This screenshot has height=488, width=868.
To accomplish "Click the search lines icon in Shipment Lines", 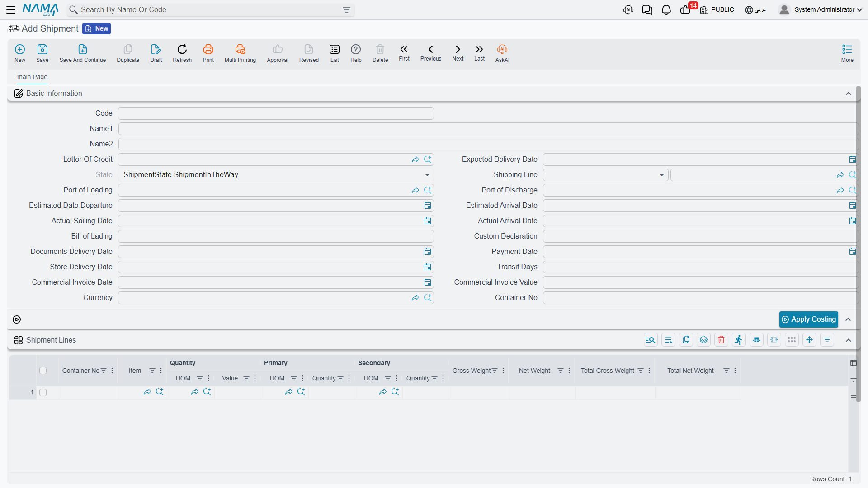I will (651, 340).
